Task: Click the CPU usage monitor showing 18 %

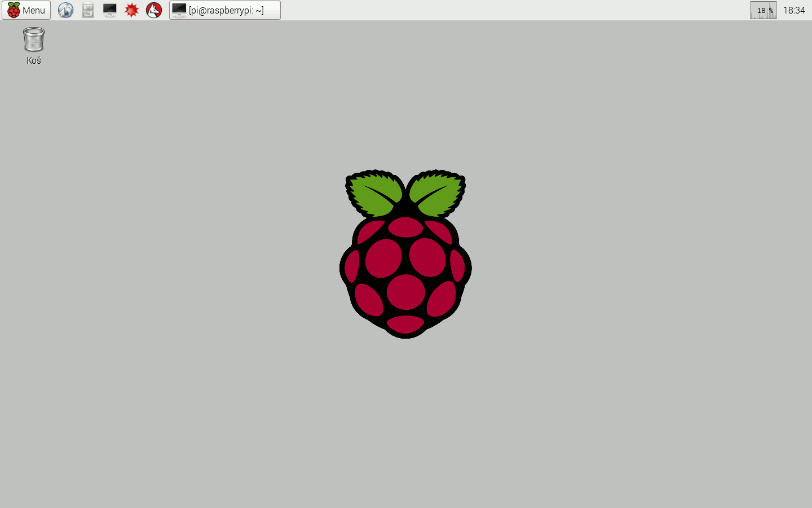Action: click(x=763, y=10)
